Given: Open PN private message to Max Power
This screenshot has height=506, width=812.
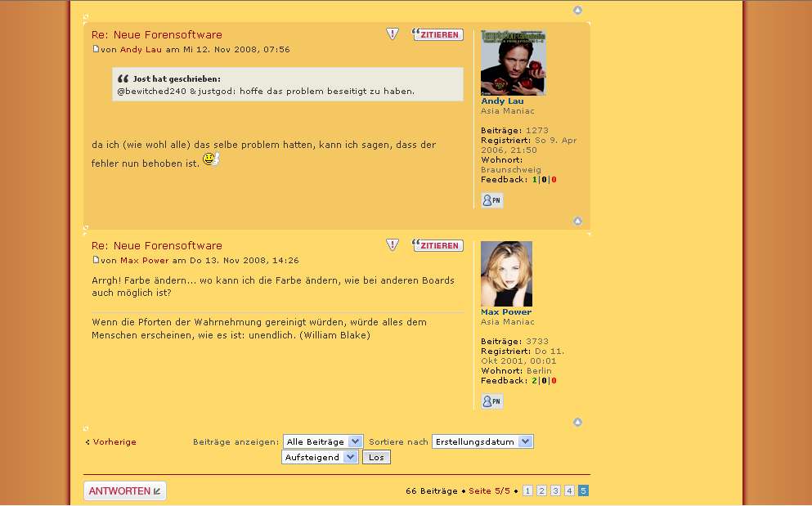Looking at the screenshot, I should 491,401.
